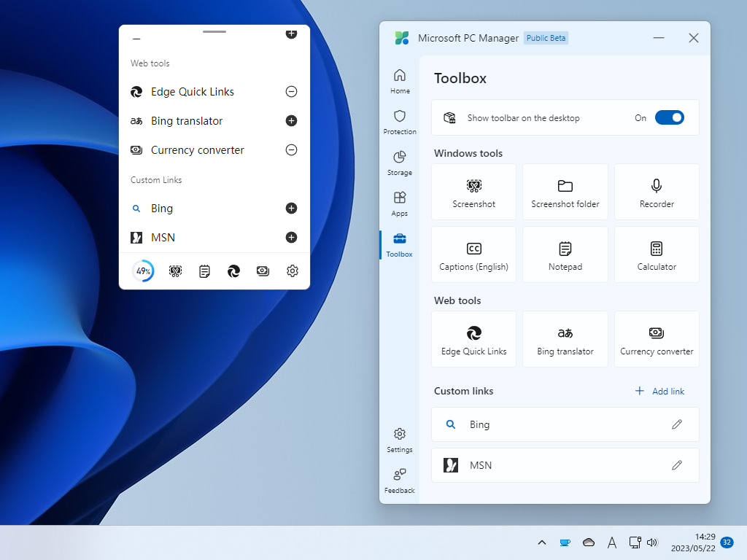Edit the MSN custom link pencil icon
The width and height of the screenshot is (747, 560).
[676, 465]
